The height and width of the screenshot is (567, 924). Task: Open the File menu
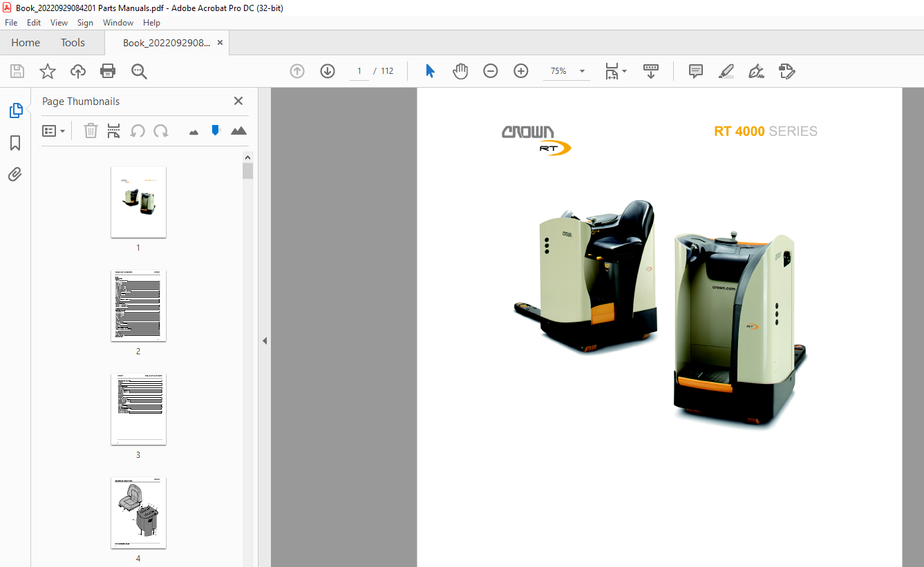(11, 23)
